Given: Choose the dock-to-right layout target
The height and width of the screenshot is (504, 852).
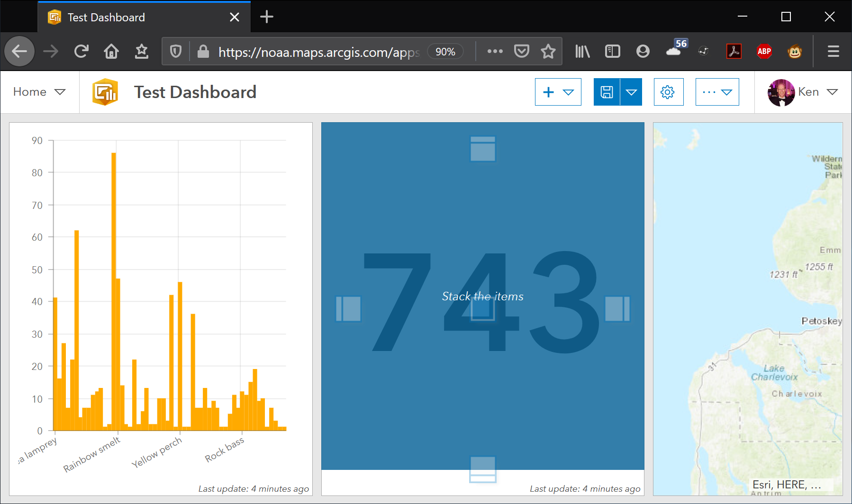Looking at the screenshot, I should pos(617,309).
